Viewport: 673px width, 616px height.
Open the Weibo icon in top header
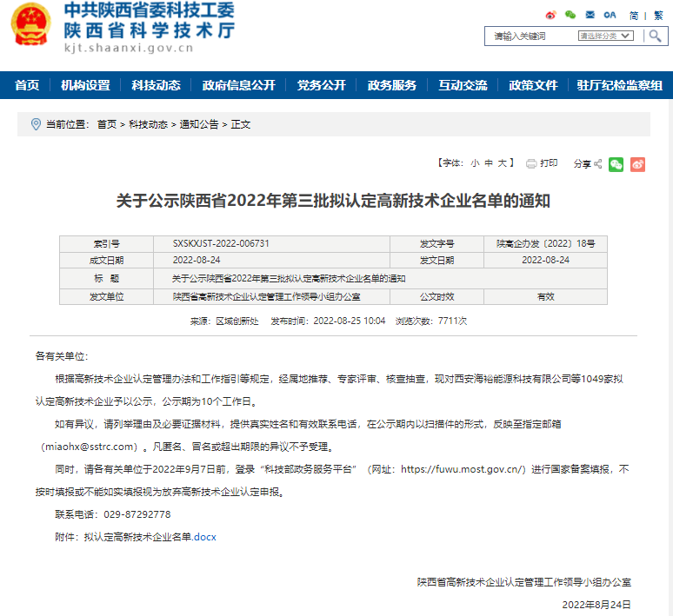[550, 15]
